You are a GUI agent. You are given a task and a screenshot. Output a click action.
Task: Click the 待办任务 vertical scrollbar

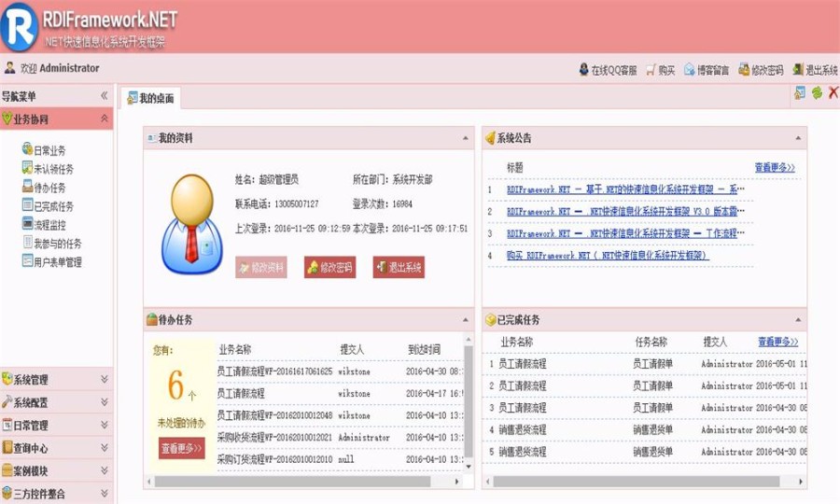point(469,401)
